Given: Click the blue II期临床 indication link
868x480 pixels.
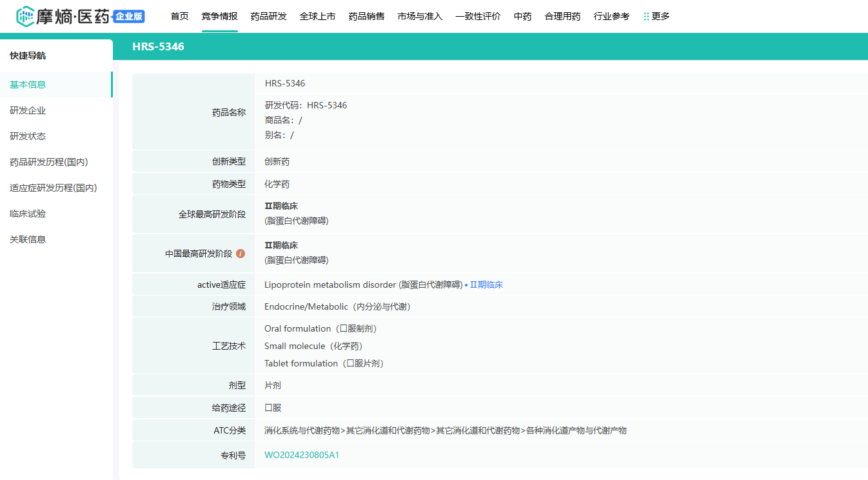Looking at the screenshot, I should pyautogui.click(x=486, y=285).
